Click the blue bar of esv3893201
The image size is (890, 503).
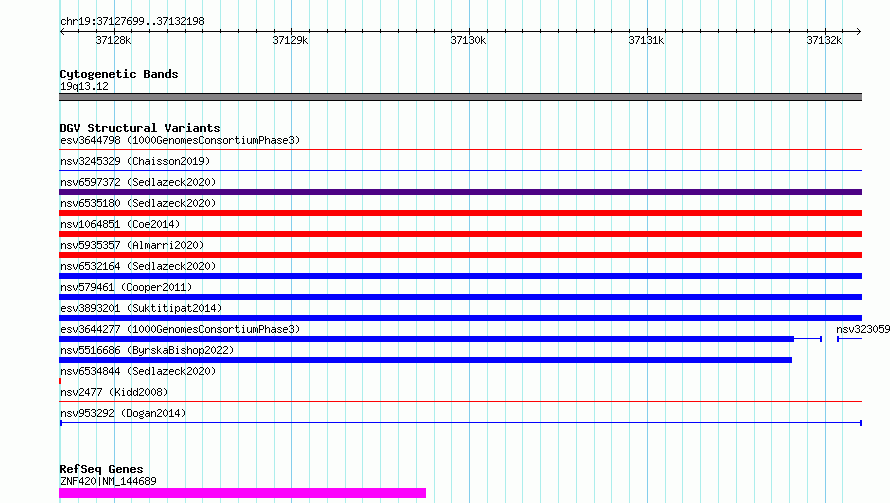click(x=460, y=318)
